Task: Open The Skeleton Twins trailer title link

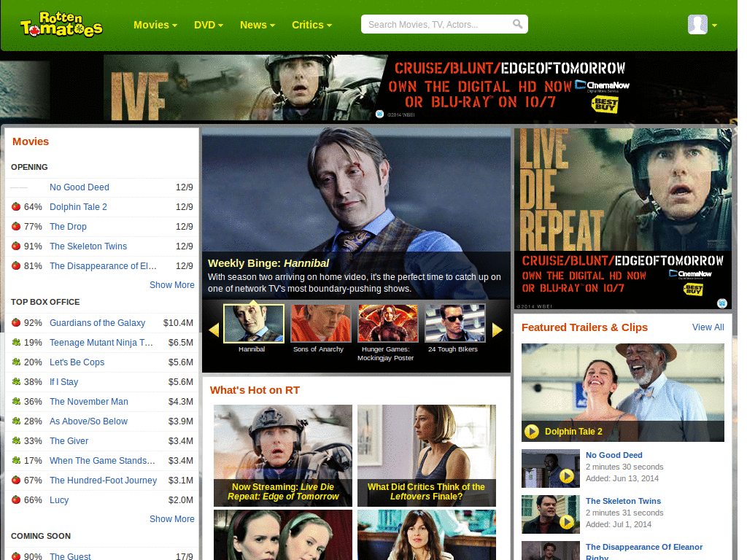Action: tap(623, 501)
